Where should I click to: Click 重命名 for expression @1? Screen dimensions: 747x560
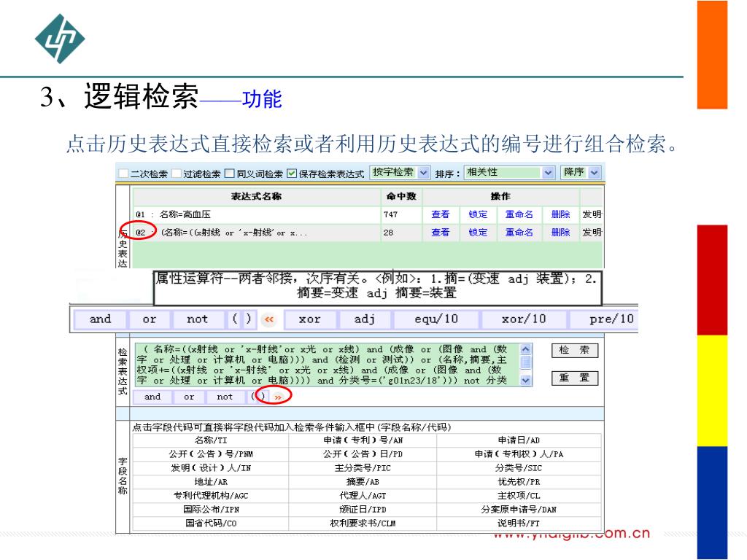pos(519,214)
